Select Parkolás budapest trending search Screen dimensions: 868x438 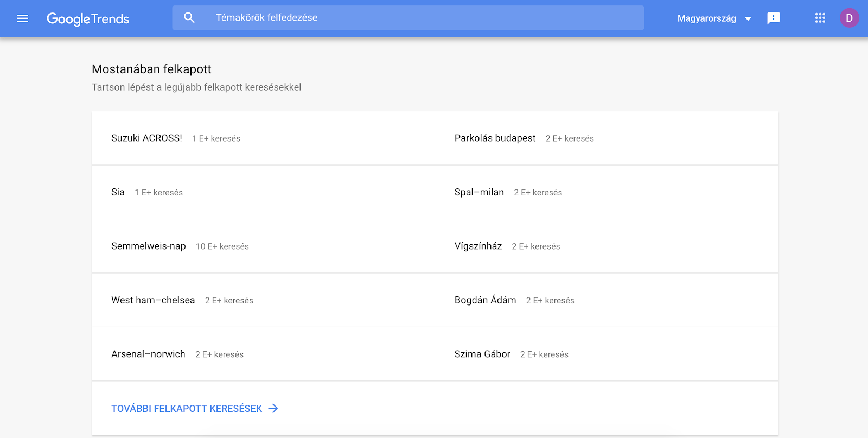pyautogui.click(x=495, y=138)
